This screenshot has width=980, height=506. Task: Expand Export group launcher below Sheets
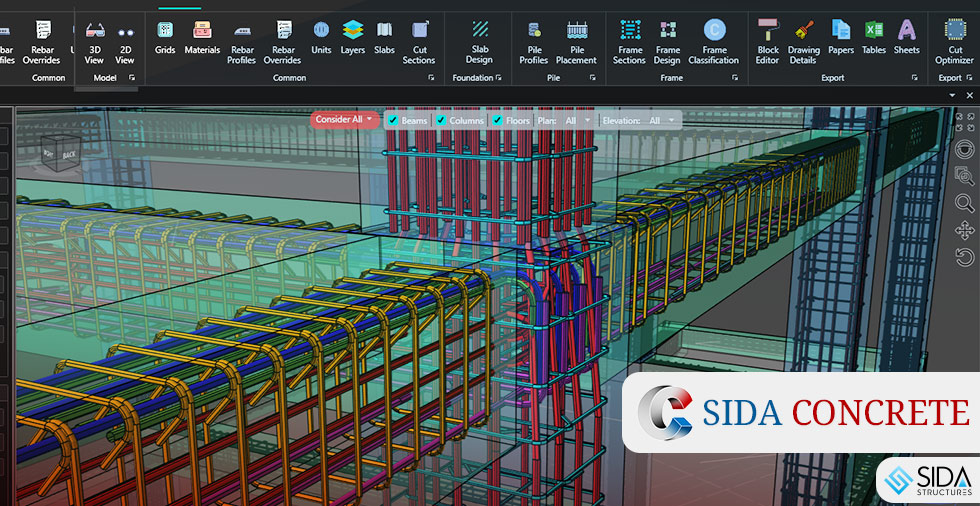tap(914, 77)
